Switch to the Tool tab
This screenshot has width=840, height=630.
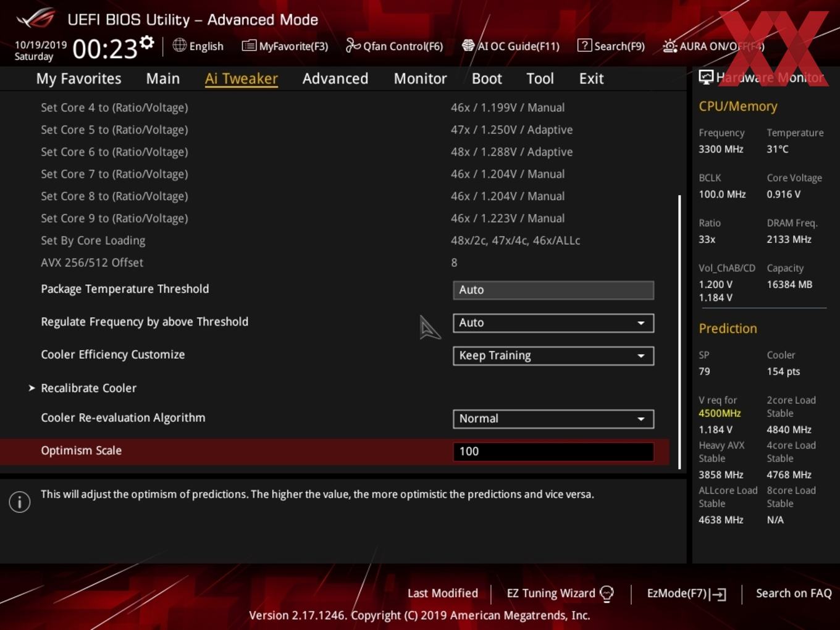coord(540,78)
